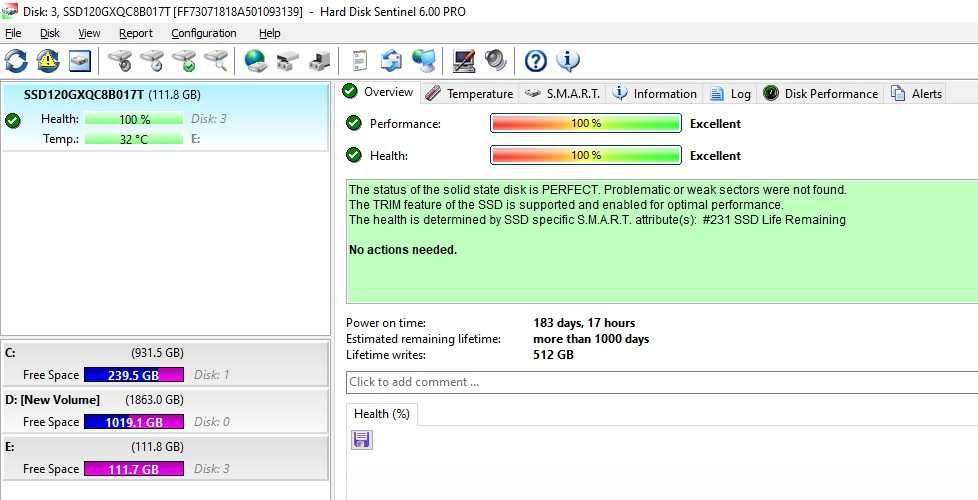Open the text report document icon

(x=359, y=61)
